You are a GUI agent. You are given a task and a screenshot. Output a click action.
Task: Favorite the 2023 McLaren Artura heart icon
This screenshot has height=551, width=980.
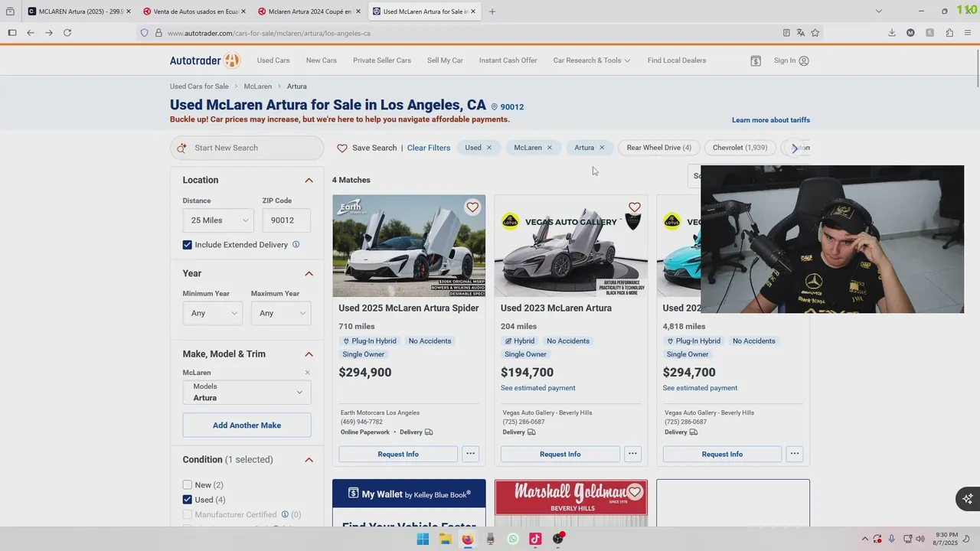[x=634, y=207]
